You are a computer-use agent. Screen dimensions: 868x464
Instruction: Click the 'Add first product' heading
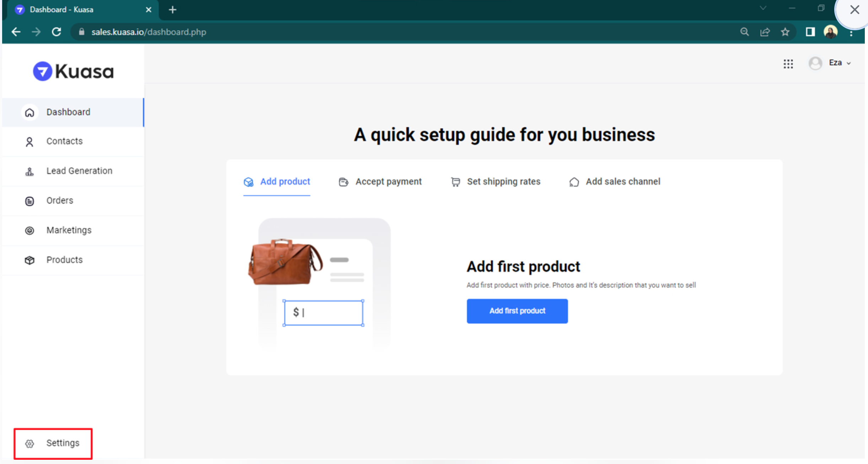pyautogui.click(x=523, y=267)
